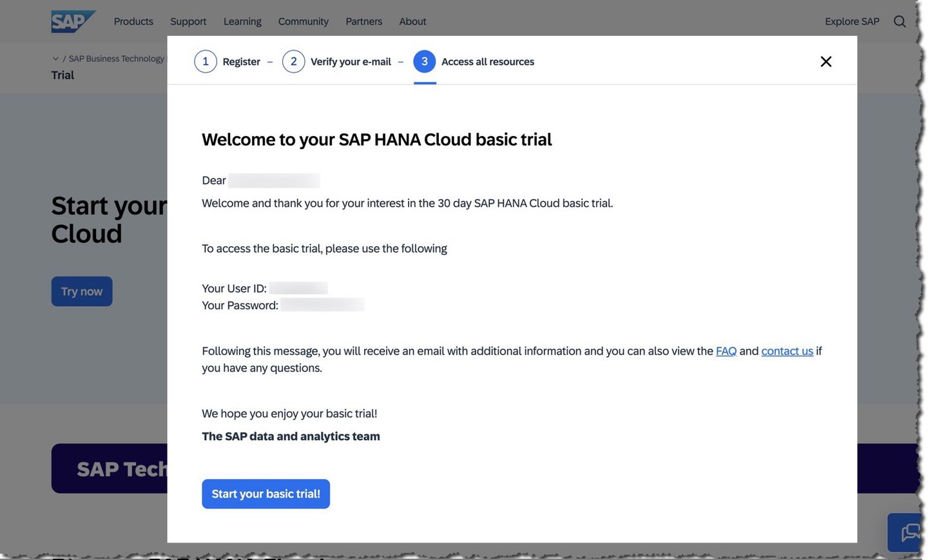Click To access the basic trial instruction text
Viewport: 928px width, 560px height.
[x=324, y=249]
